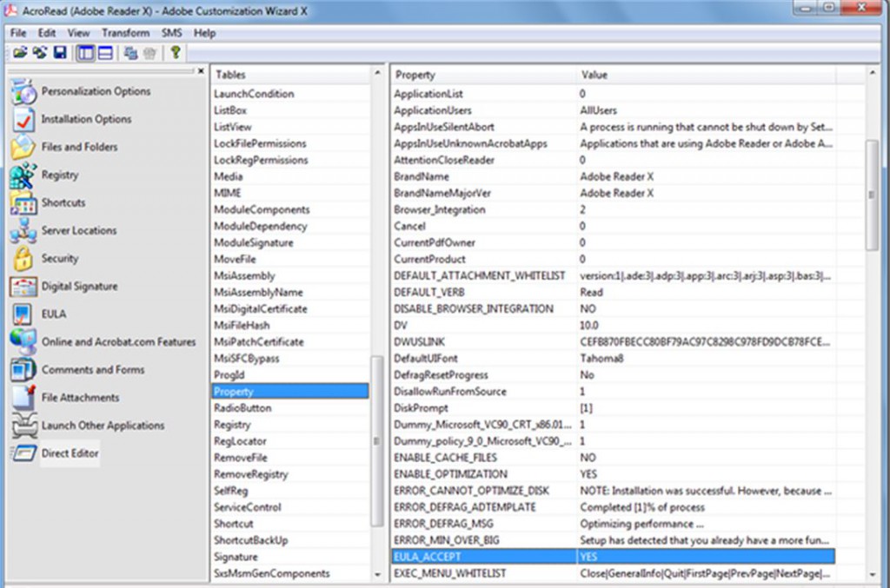The height and width of the screenshot is (588, 890).
Task: Open the Registry sidebar icon
Action: (x=23, y=175)
